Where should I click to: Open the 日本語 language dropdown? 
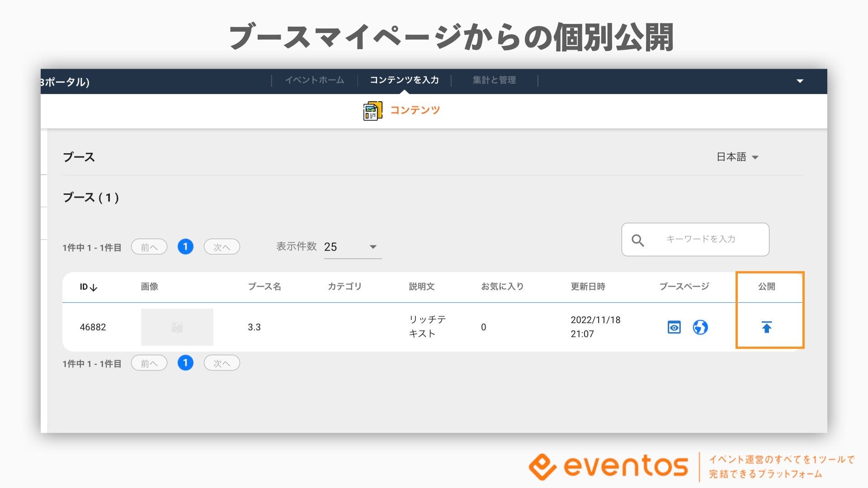[x=737, y=157]
